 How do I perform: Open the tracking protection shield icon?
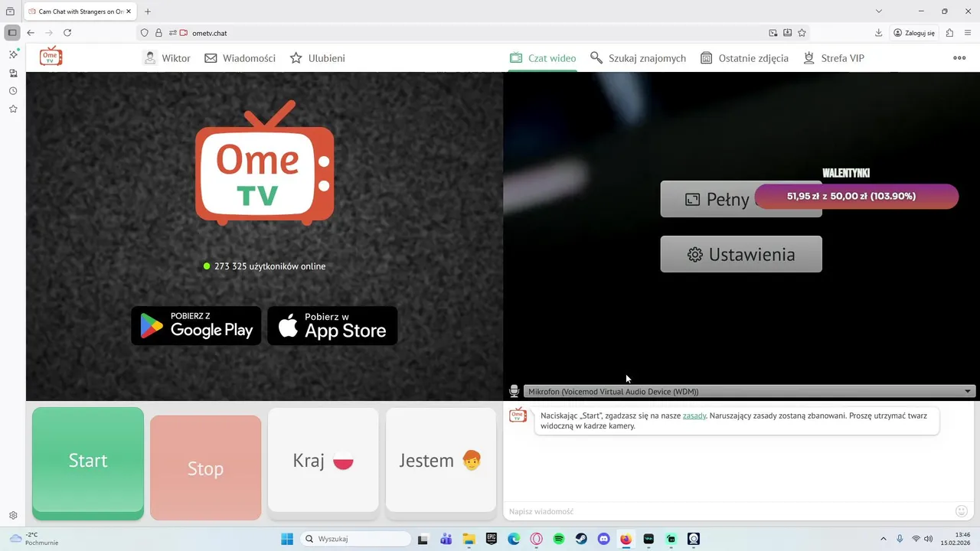point(144,33)
